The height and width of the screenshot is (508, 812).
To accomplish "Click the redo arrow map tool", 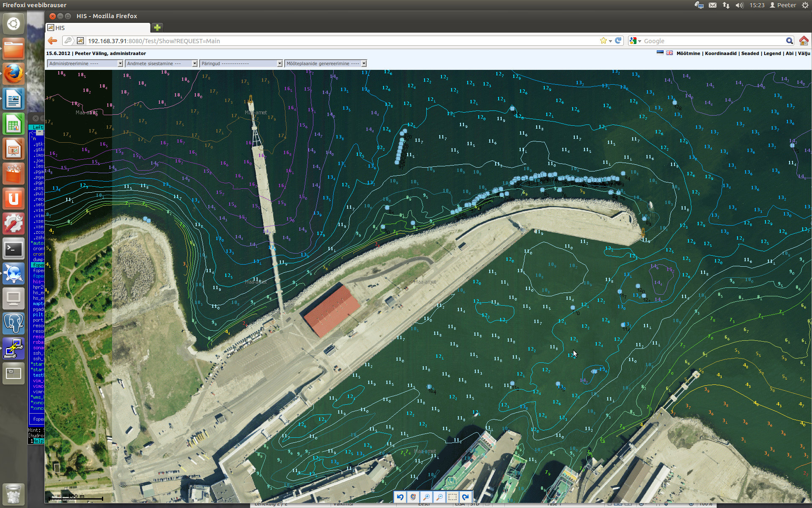I will (x=466, y=497).
